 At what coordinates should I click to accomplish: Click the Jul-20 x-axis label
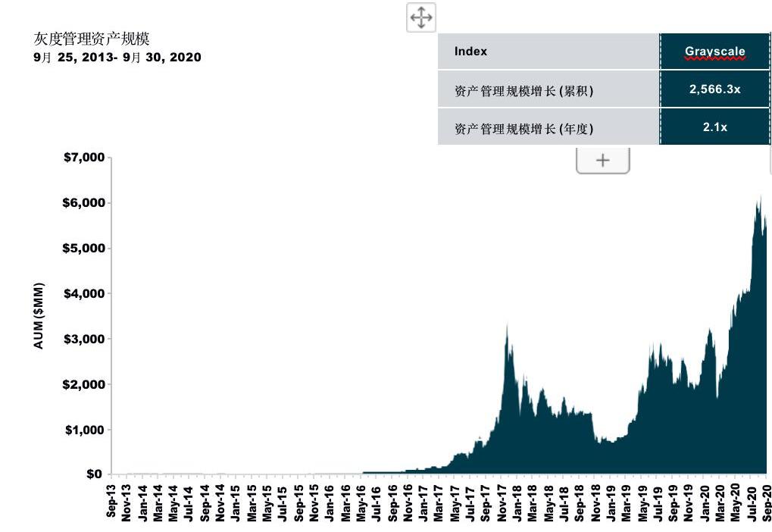[752, 501]
